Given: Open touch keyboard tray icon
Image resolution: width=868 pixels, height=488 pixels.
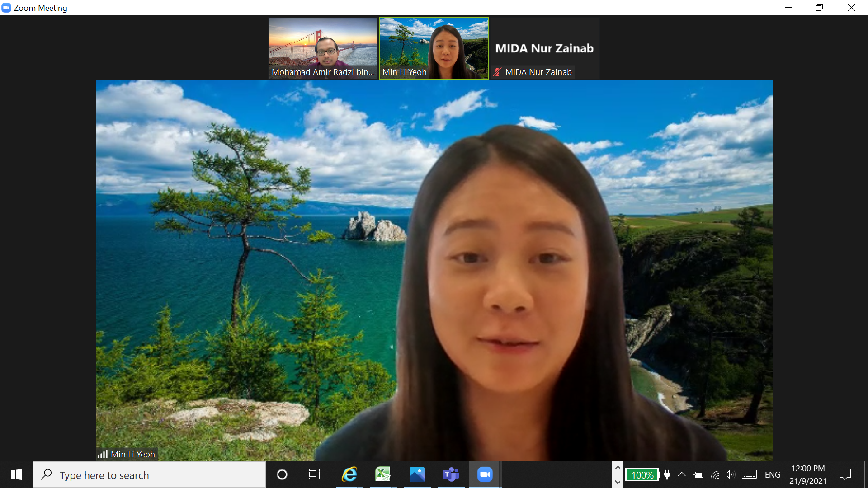Looking at the screenshot, I should click(x=749, y=474).
